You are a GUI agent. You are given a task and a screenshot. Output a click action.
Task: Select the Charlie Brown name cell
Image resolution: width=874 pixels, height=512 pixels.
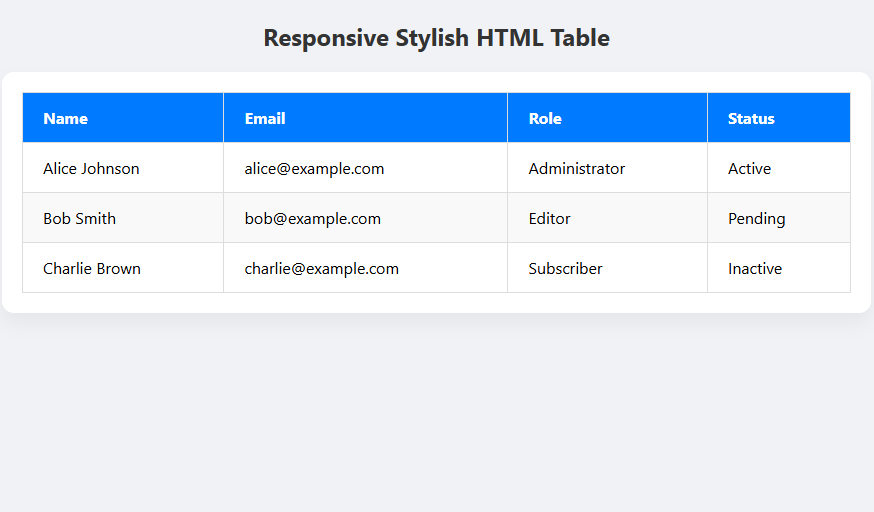pyautogui.click(x=92, y=268)
